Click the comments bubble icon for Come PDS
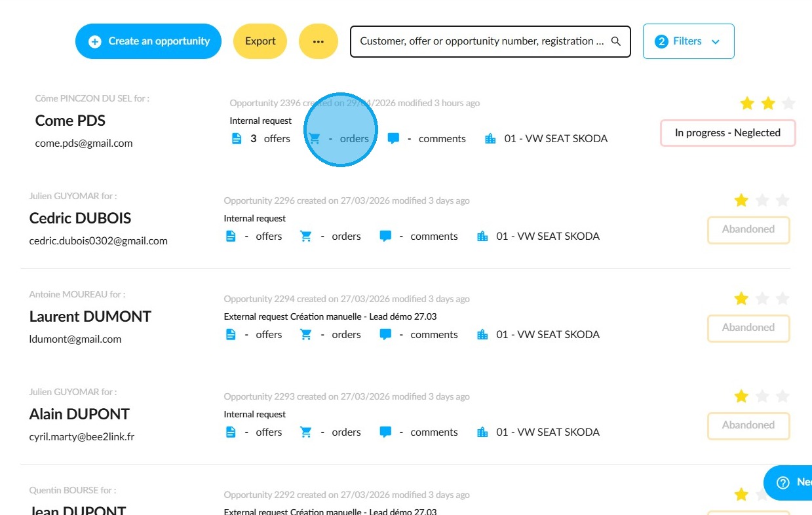This screenshot has height=515, width=812. coord(393,139)
